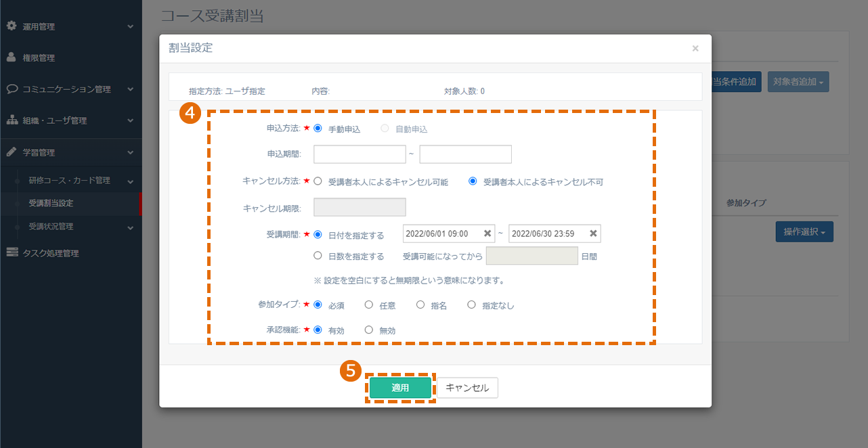Expand the 組織・ユーザ管理 chevron
This screenshot has width=868, height=448.
(x=131, y=120)
